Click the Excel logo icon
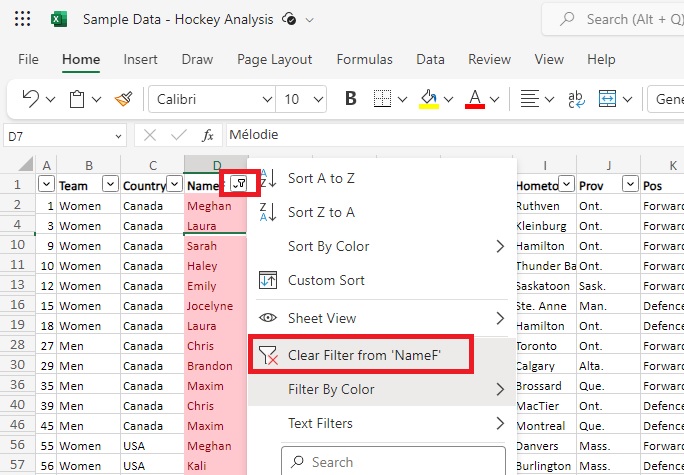The image size is (684, 475). tap(59, 20)
